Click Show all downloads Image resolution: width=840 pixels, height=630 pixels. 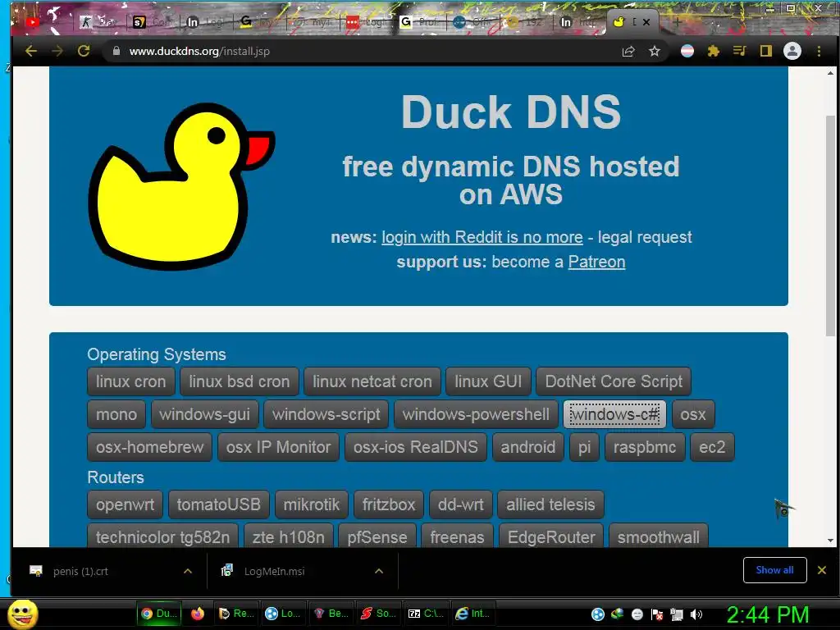774,570
